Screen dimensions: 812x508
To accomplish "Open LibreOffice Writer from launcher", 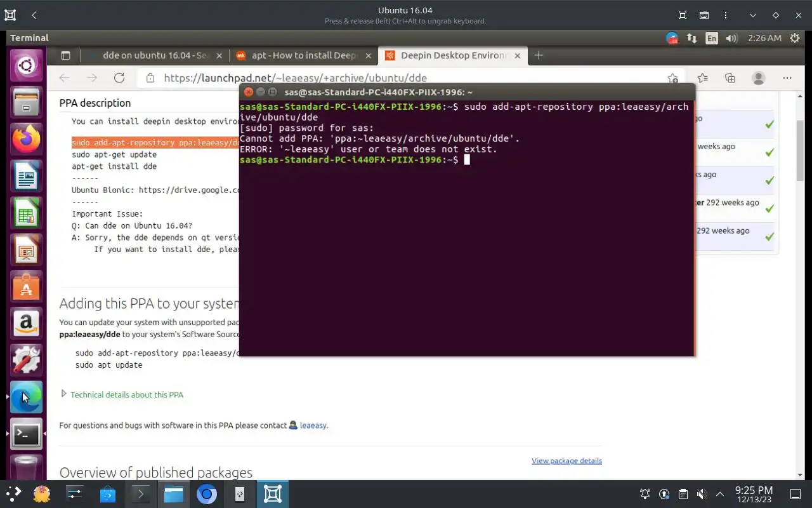I will tap(26, 177).
